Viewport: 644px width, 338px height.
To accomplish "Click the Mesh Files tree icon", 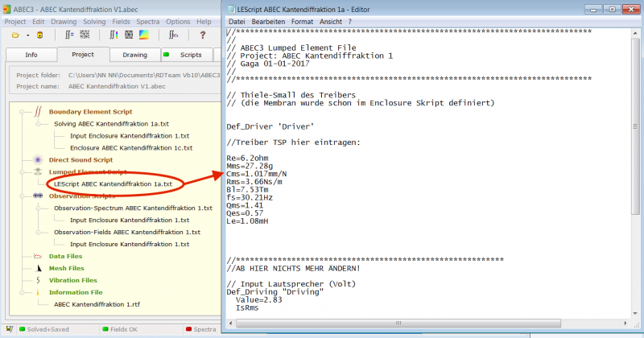I will (x=38, y=268).
